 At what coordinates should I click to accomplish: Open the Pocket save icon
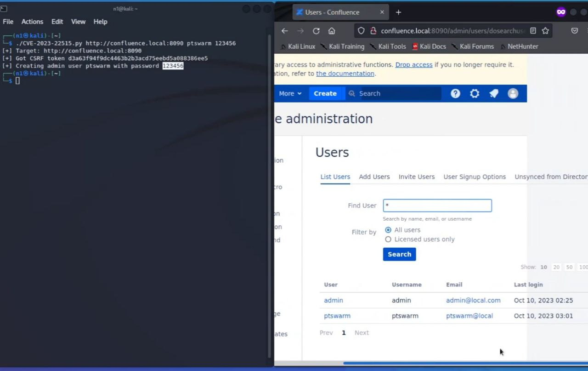(x=575, y=31)
